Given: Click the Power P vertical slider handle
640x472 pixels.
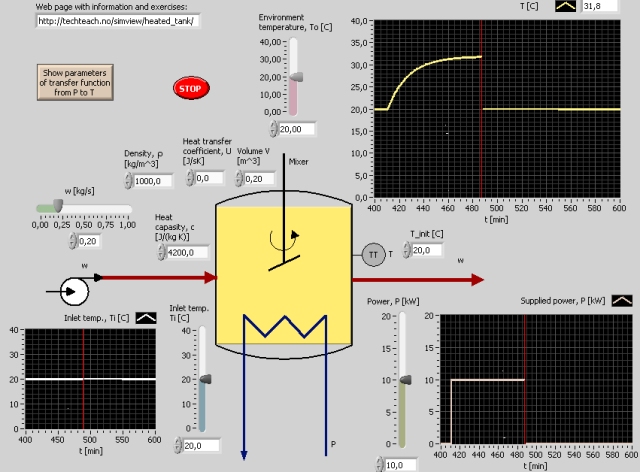Looking at the screenshot, I should tap(405, 380).
